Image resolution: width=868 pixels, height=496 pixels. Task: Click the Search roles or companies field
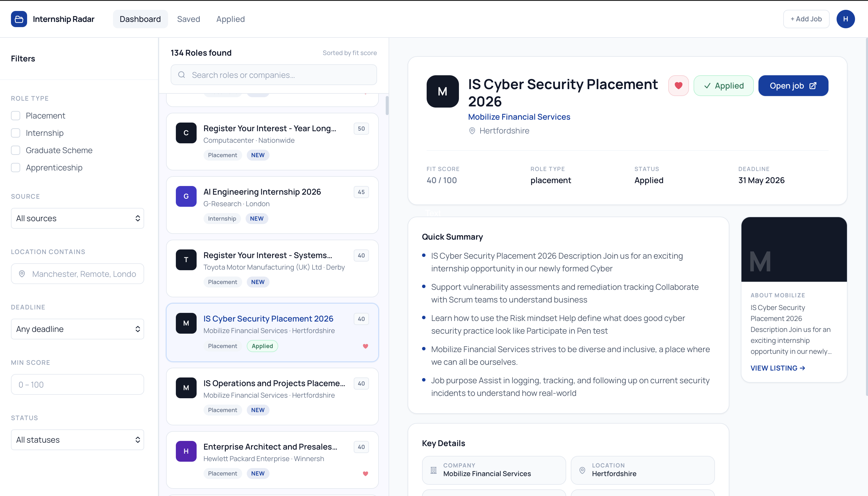[x=274, y=75]
